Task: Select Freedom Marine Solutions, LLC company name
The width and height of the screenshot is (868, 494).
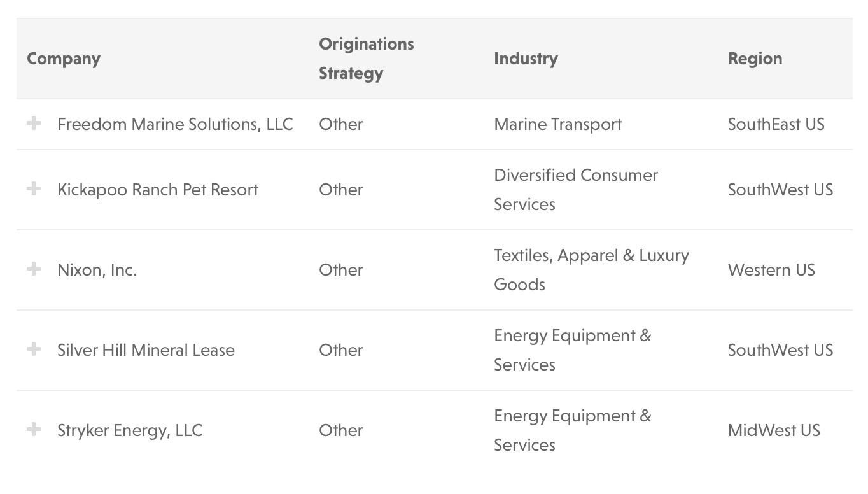Action: click(x=175, y=124)
